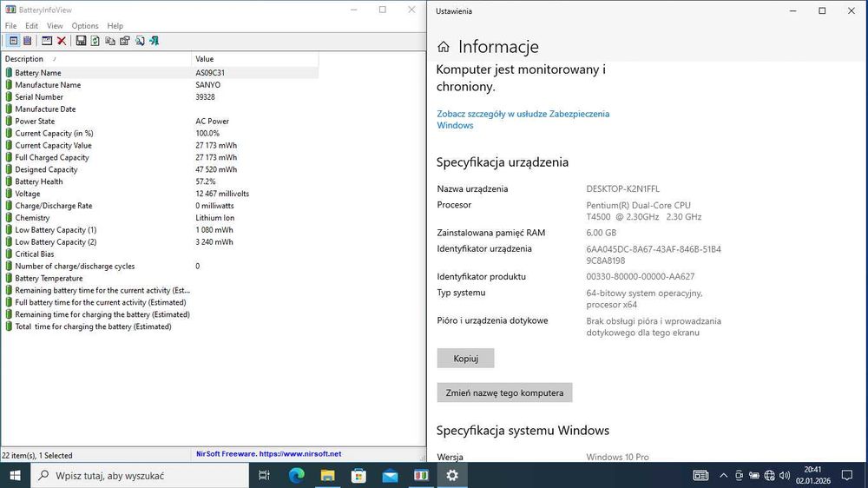The image size is (868, 488).
Task: Select the Chemistry row
Action: pyautogui.click(x=160, y=218)
